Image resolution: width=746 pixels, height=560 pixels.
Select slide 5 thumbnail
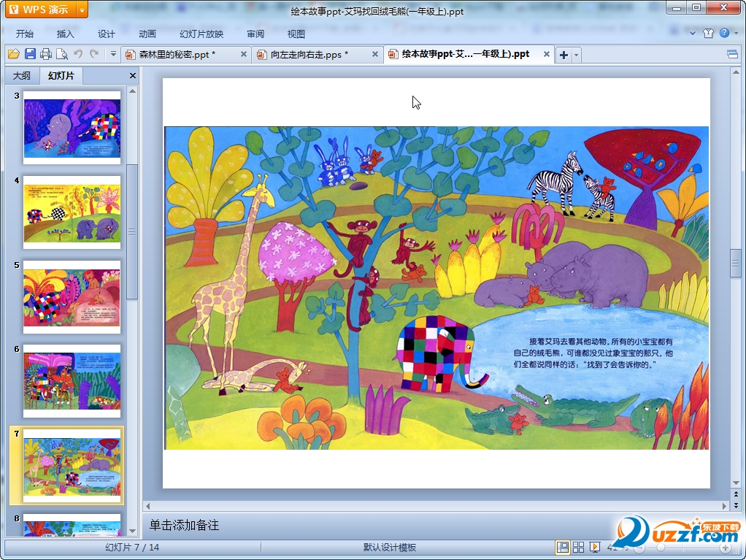coord(72,297)
